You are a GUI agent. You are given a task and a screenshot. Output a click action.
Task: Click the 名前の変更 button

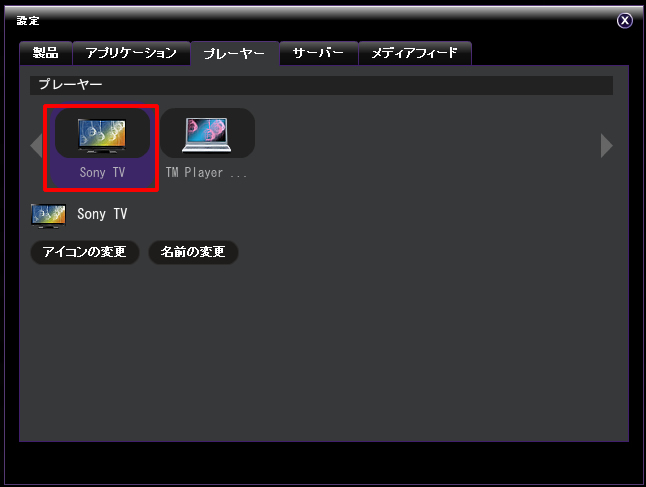193,252
